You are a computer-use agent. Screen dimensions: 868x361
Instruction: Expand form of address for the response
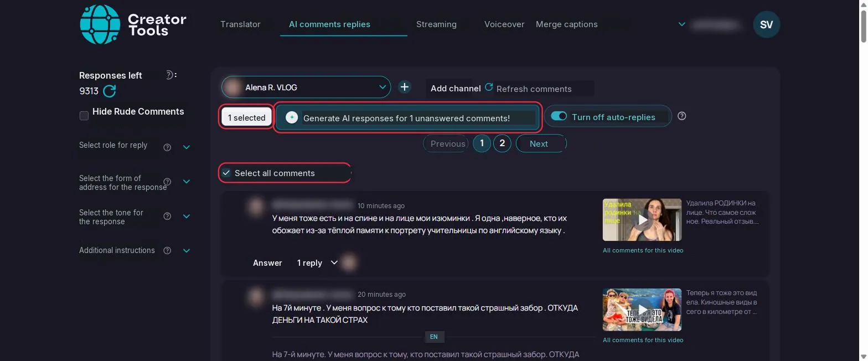[187, 182]
